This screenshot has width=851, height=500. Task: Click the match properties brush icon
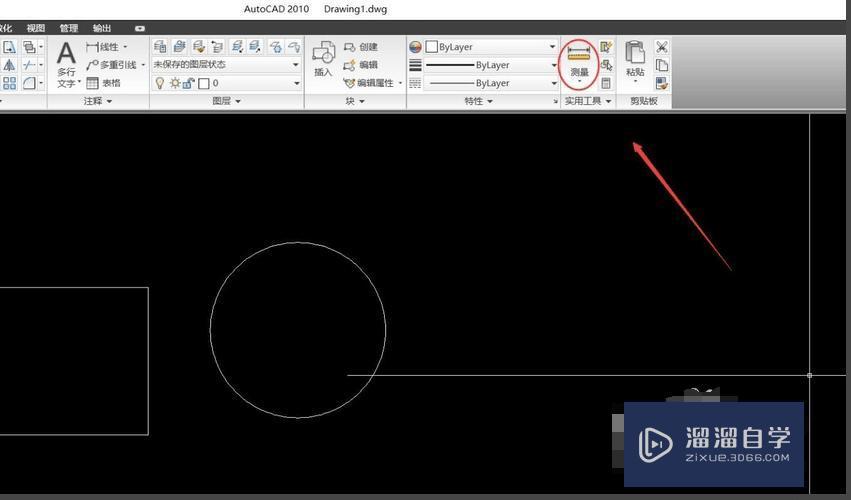coord(662,83)
